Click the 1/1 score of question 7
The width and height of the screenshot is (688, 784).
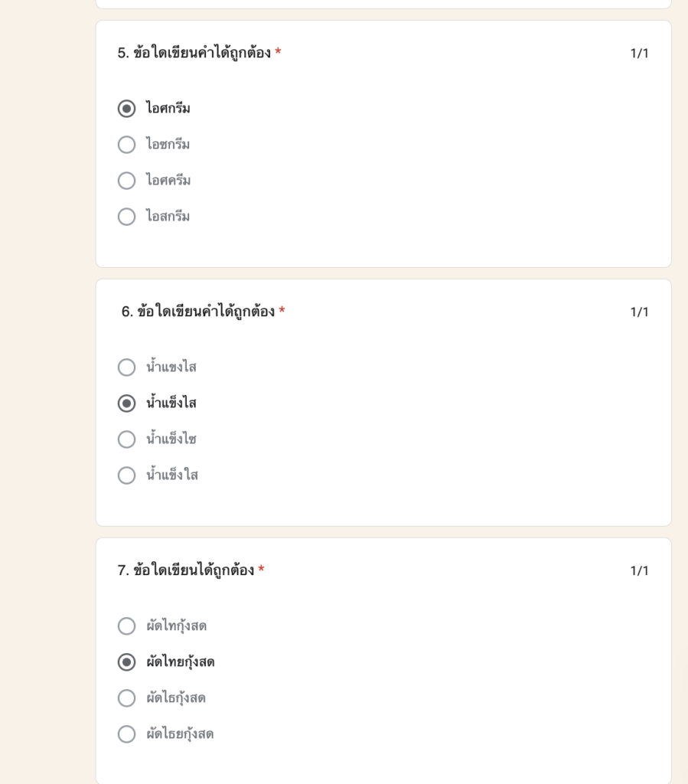(x=639, y=570)
